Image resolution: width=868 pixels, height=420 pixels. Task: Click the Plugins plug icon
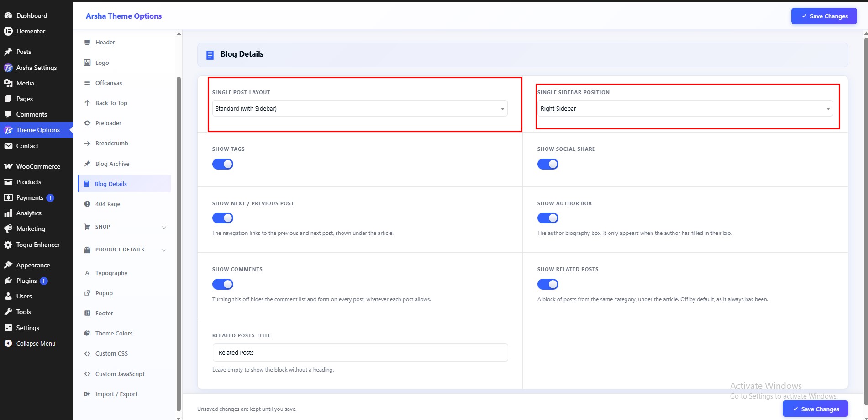[x=8, y=281]
